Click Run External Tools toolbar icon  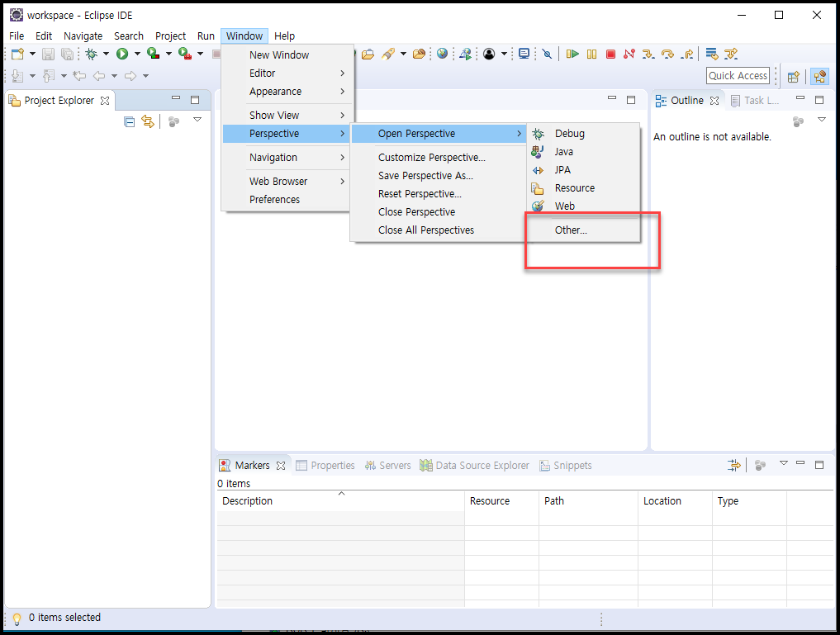[185, 54]
